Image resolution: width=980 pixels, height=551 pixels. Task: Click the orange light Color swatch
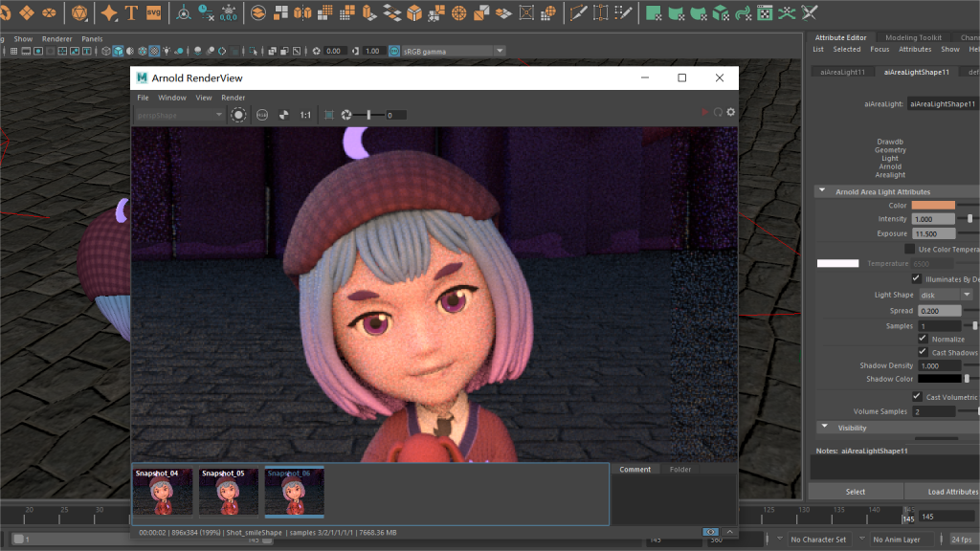click(x=933, y=205)
